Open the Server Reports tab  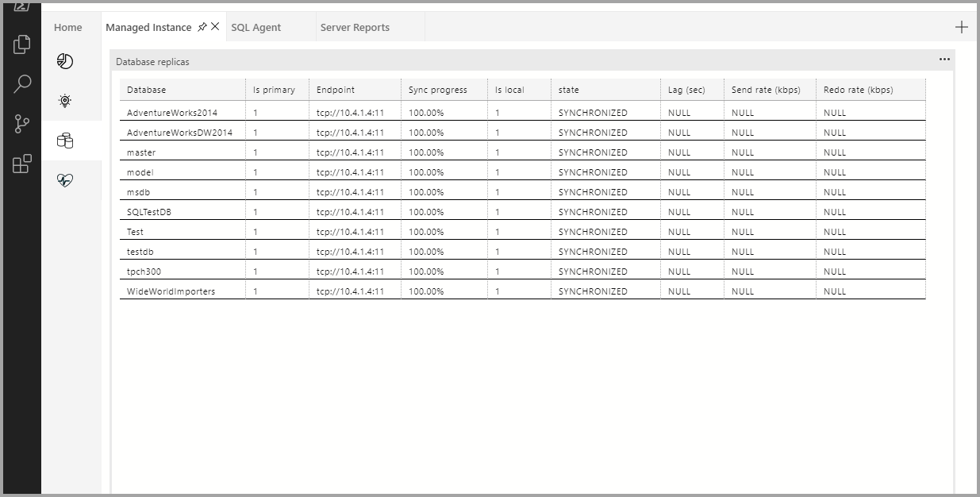point(355,26)
